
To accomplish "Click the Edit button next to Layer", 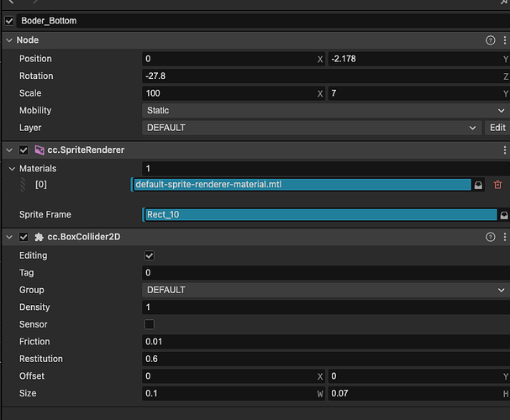I will [x=497, y=128].
